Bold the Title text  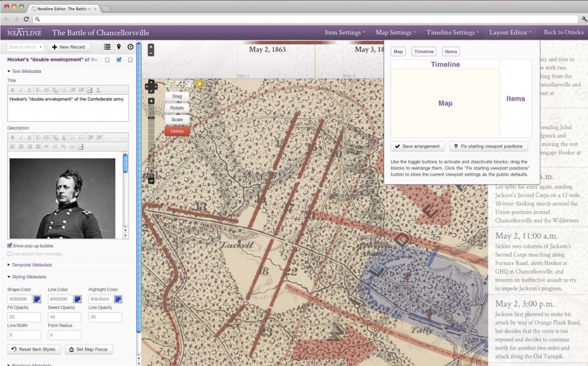pyautogui.click(x=13, y=90)
